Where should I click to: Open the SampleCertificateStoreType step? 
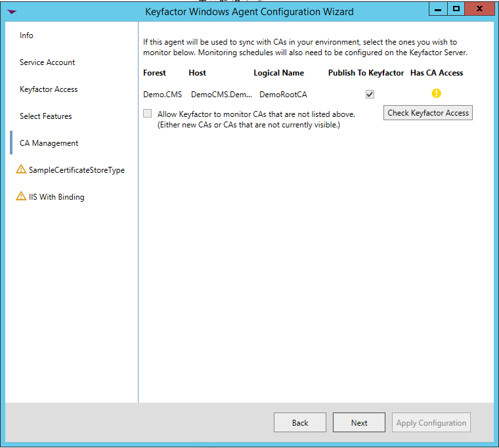77,170
